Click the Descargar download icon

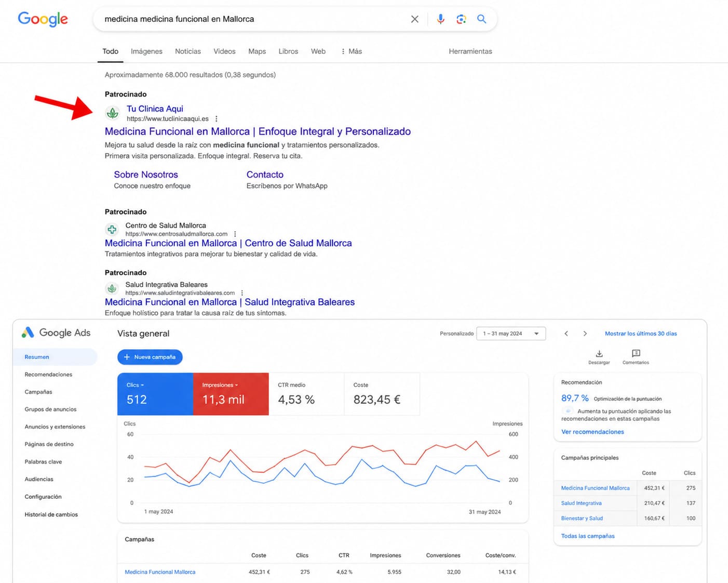click(599, 354)
